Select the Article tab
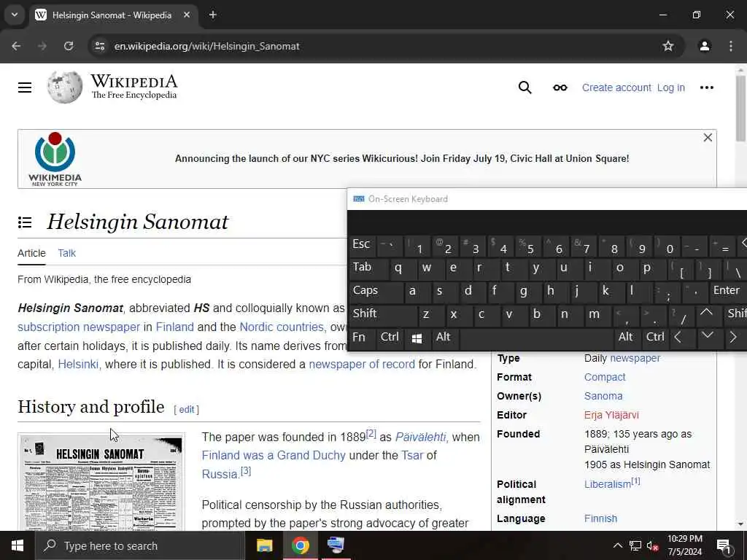Screen dimensions: 747x560 click(x=31, y=253)
